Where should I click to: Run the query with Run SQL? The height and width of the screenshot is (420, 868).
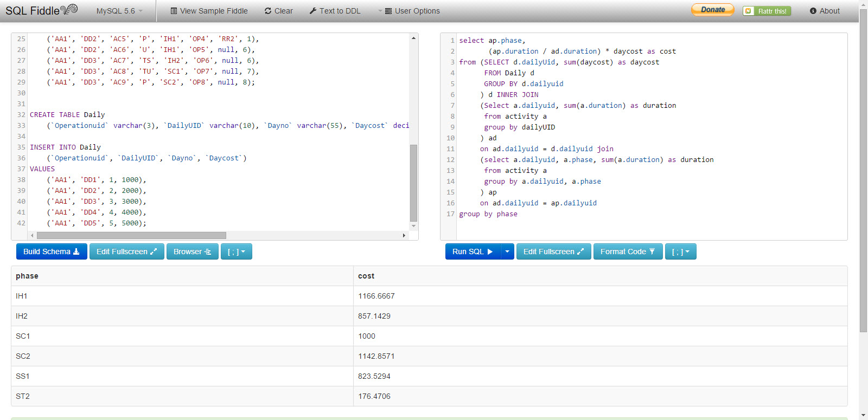click(x=473, y=251)
